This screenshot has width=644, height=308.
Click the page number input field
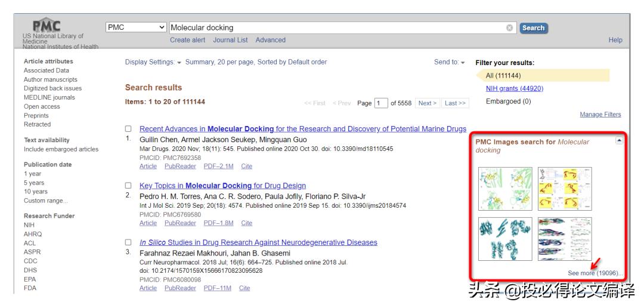click(380, 103)
